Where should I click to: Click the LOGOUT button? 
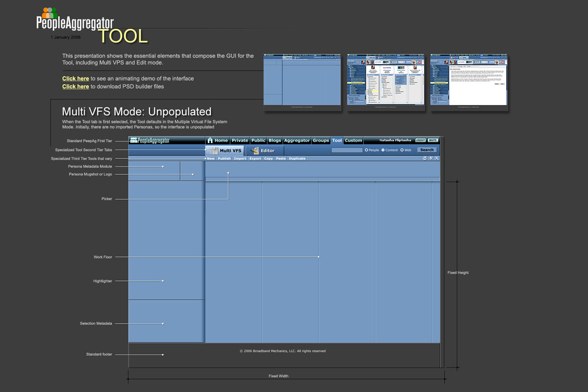coord(421,140)
